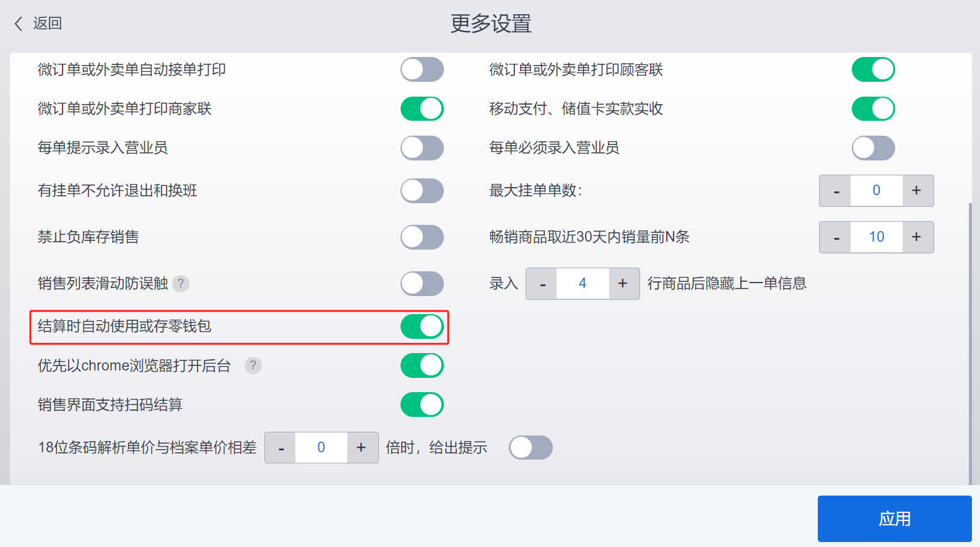The width and height of the screenshot is (980, 547).
Task: Decrease 18位条码 price difference multiplier
Action: 281,447
